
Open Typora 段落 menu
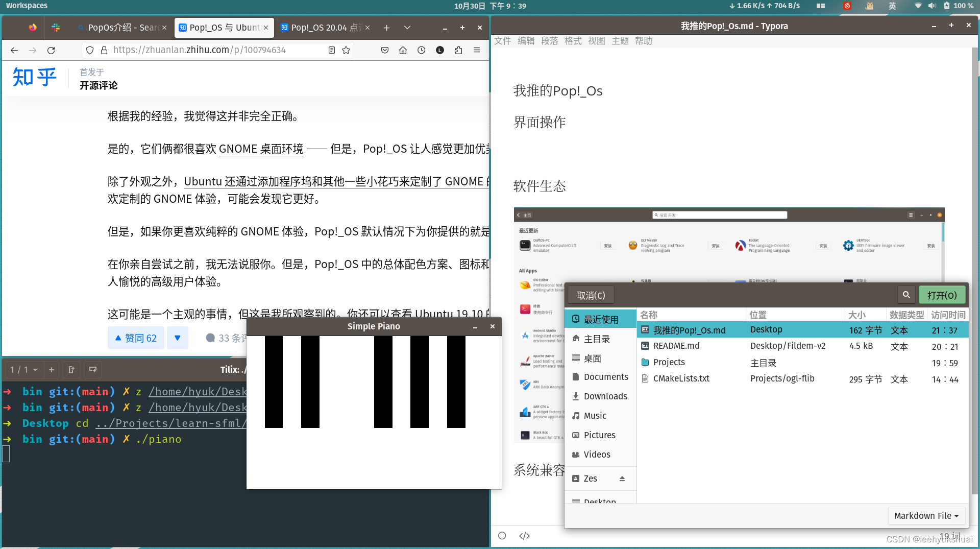(x=549, y=41)
